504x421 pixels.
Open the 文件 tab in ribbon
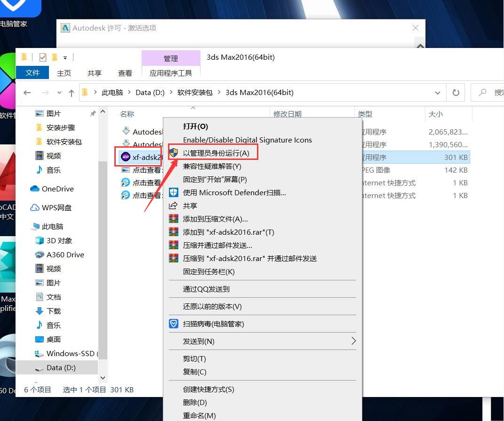point(32,73)
